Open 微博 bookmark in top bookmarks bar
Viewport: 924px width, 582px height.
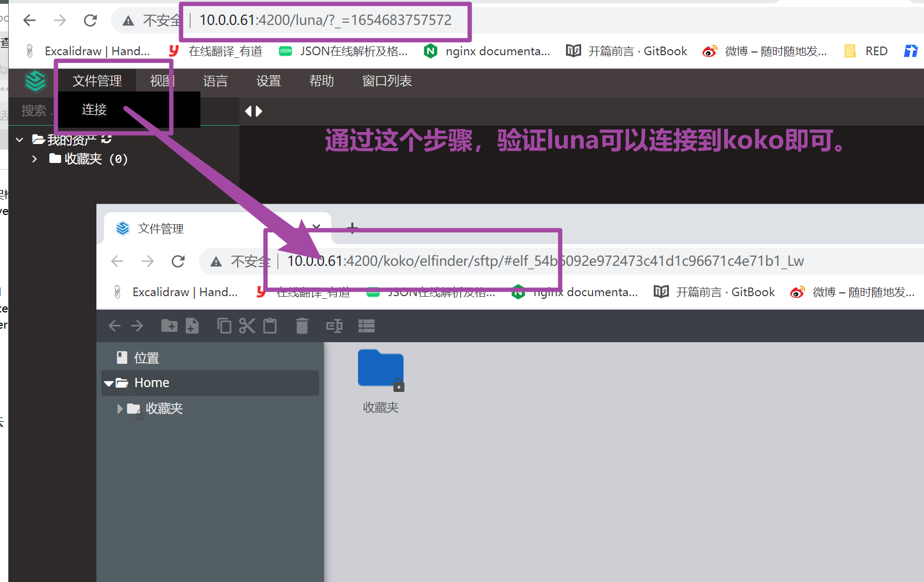point(765,51)
